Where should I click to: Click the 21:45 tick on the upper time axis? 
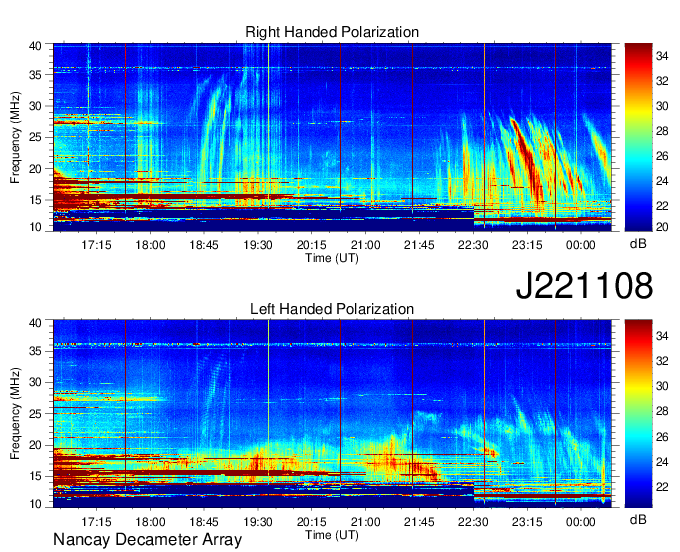click(x=419, y=245)
